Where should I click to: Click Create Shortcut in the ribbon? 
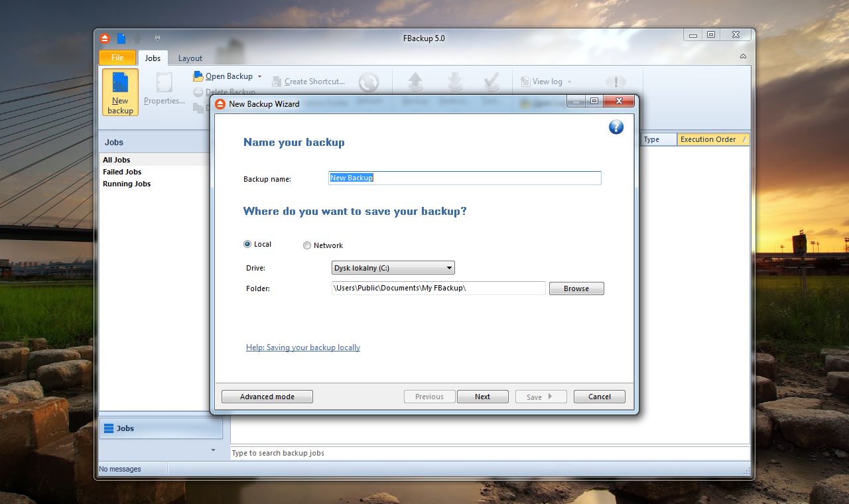point(308,82)
